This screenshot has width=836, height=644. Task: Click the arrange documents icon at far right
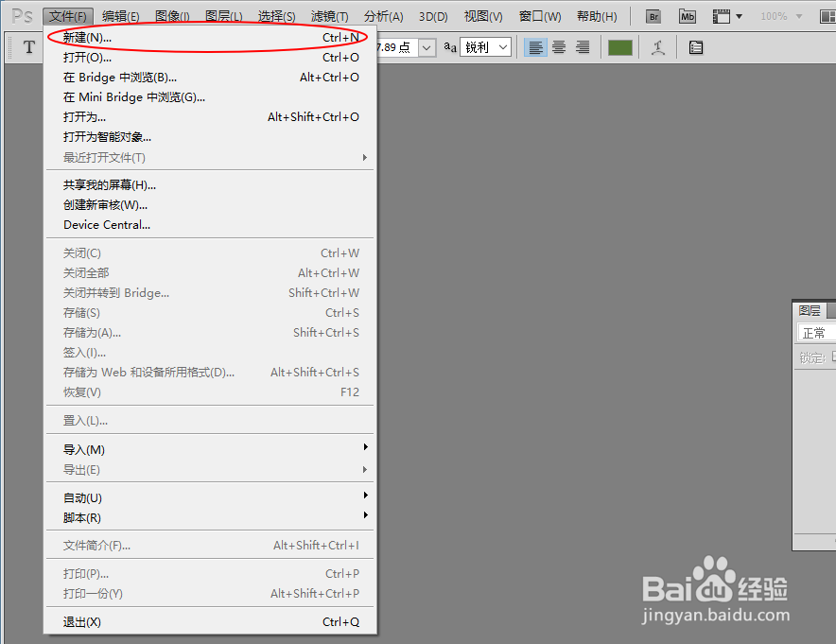coord(827,16)
